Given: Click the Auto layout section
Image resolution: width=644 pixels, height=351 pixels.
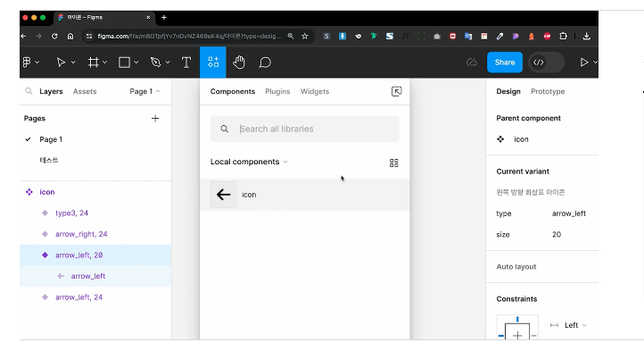Looking at the screenshot, I should point(516,267).
